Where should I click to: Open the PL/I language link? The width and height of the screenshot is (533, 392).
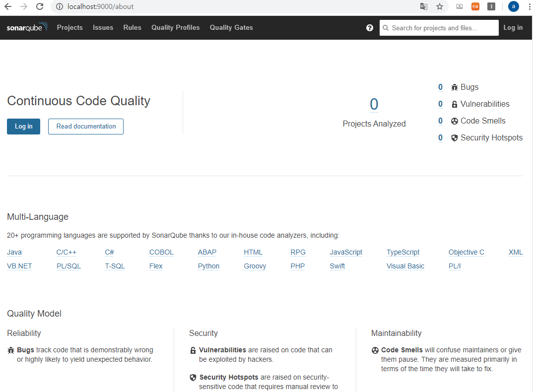click(455, 266)
